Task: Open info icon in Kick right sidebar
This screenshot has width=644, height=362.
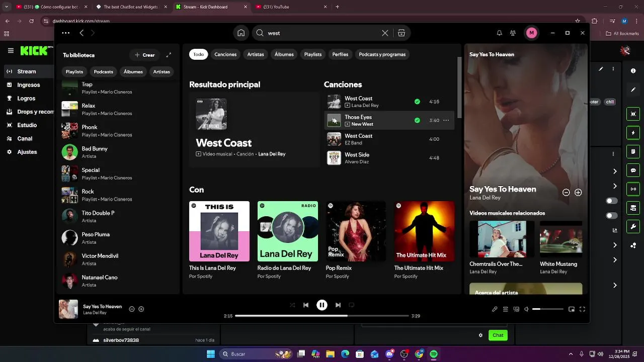Action: [633, 71]
